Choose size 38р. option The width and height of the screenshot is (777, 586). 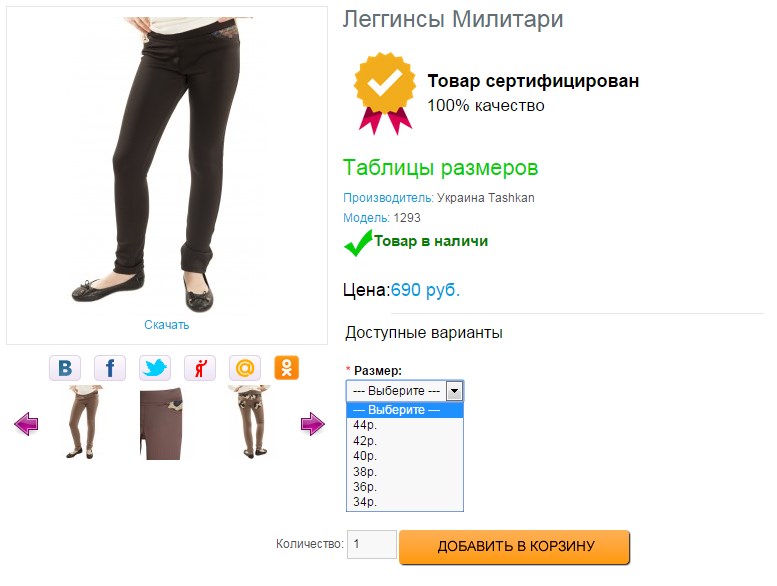pyautogui.click(x=364, y=471)
